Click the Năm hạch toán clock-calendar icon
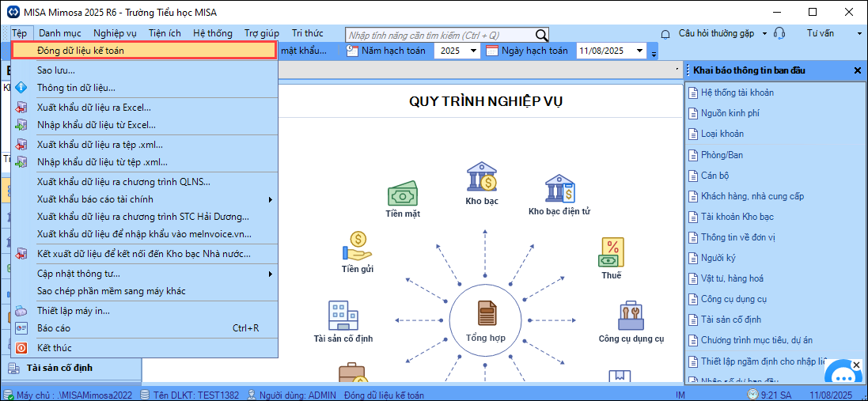This screenshot has width=868, height=401. tap(353, 51)
